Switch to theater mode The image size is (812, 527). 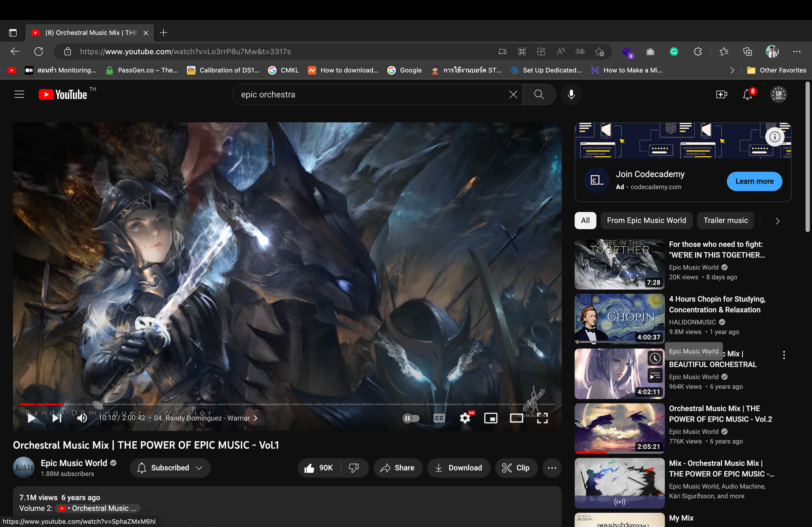pyautogui.click(x=516, y=418)
